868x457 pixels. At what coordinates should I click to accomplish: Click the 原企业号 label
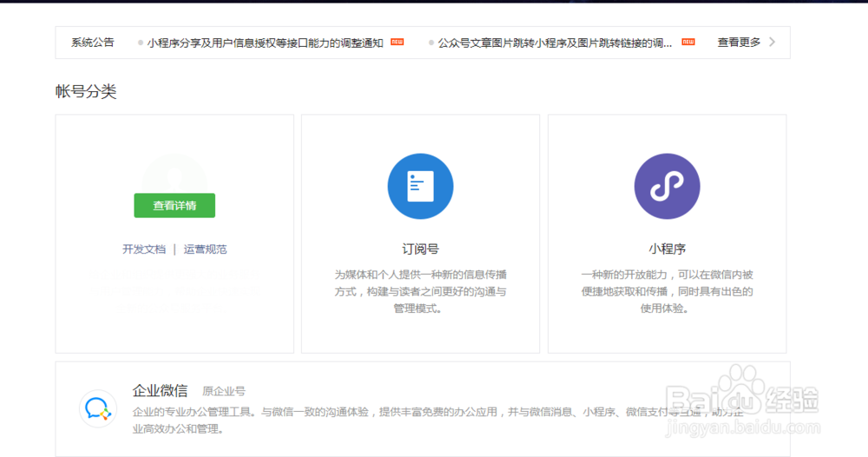(224, 392)
